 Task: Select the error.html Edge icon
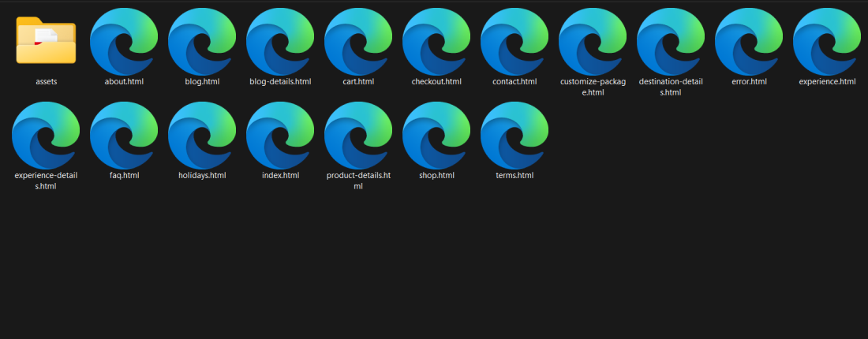pos(749,42)
